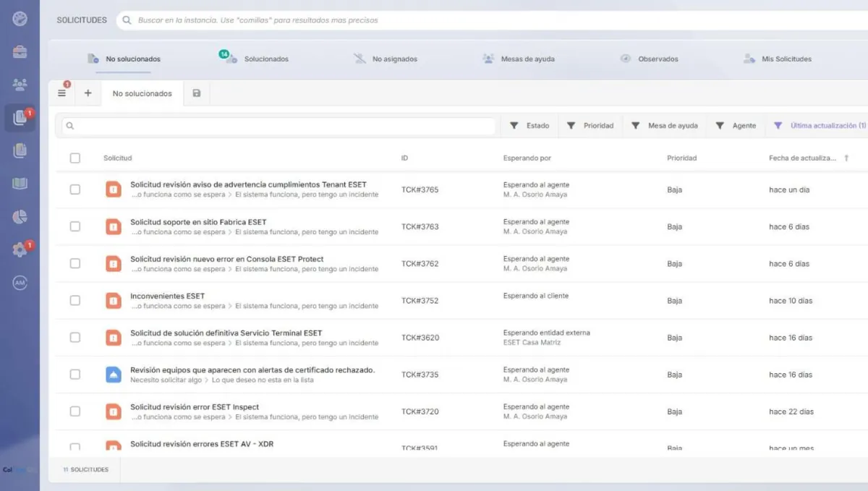Click the 11 SOLICITUDES count in footer

pyautogui.click(x=85, y=469)
